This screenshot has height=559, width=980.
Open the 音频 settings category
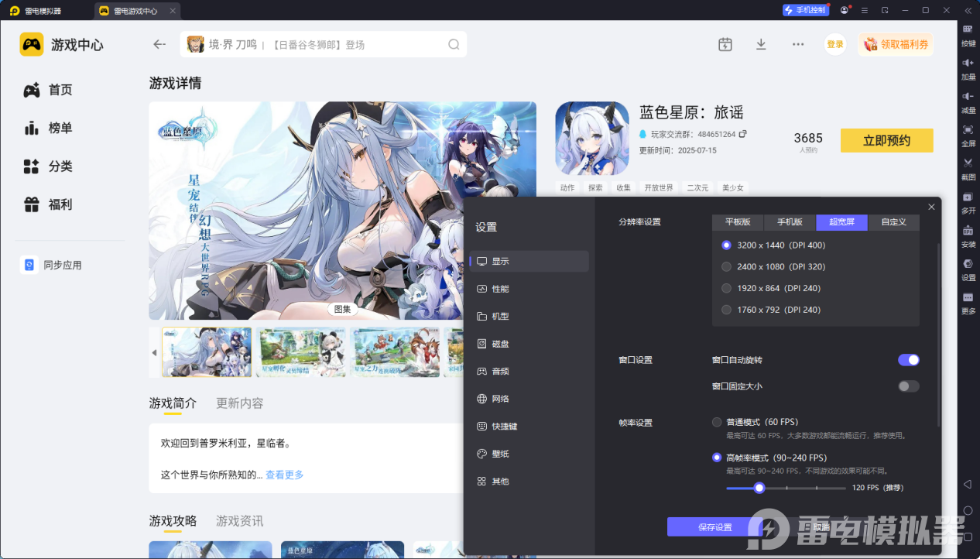click(529, 371)
